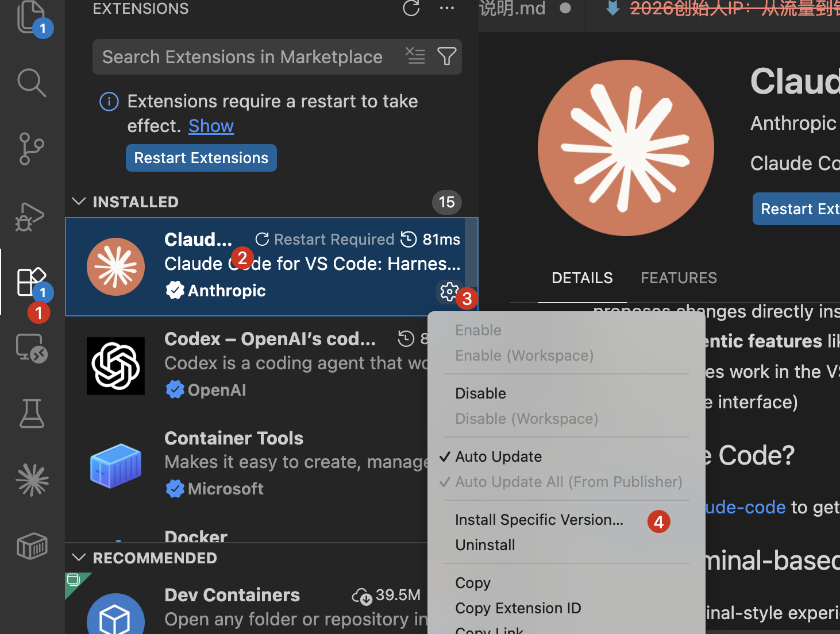This screenshot has width=840, height=634.
Task: Refresh the extensions list
Action: click(411, 8)
